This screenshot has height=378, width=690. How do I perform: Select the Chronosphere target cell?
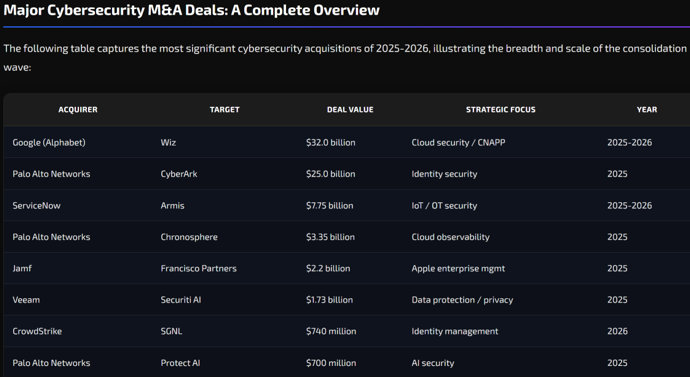tap(189, 237)
